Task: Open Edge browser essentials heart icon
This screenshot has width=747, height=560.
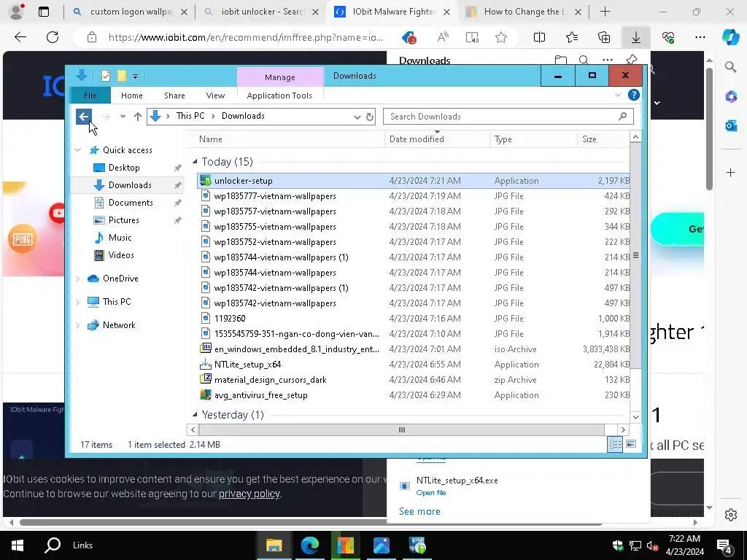Action: [x=668, y=37]
